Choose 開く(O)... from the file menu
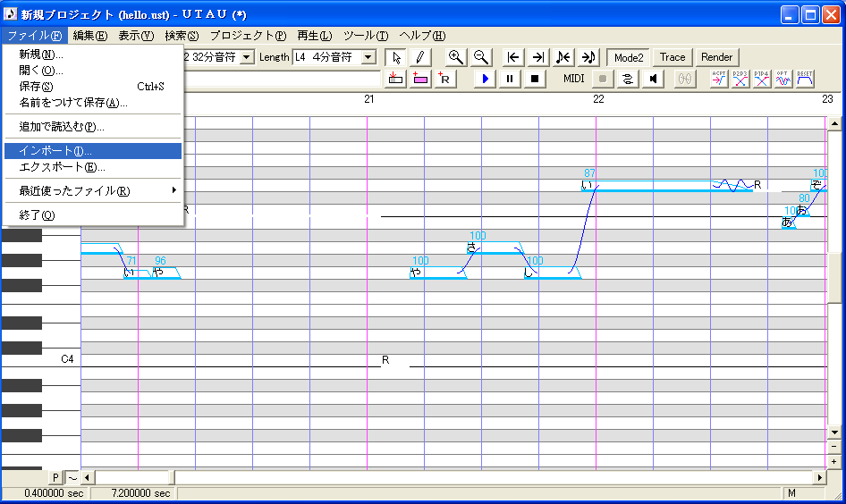The image size is (846, 504). pos(93,71)
